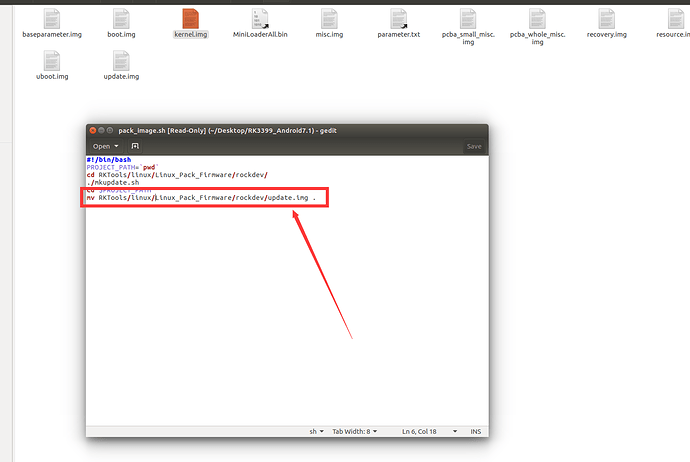Select the uboot.img file icon
The height and width of the screenshot is (462, 690).
click(51, 60)
